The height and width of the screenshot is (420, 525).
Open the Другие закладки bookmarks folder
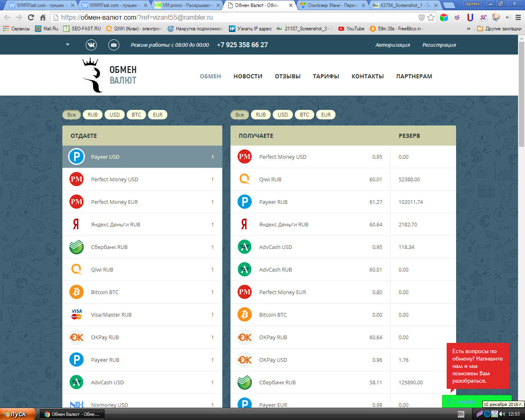(500, 29)
